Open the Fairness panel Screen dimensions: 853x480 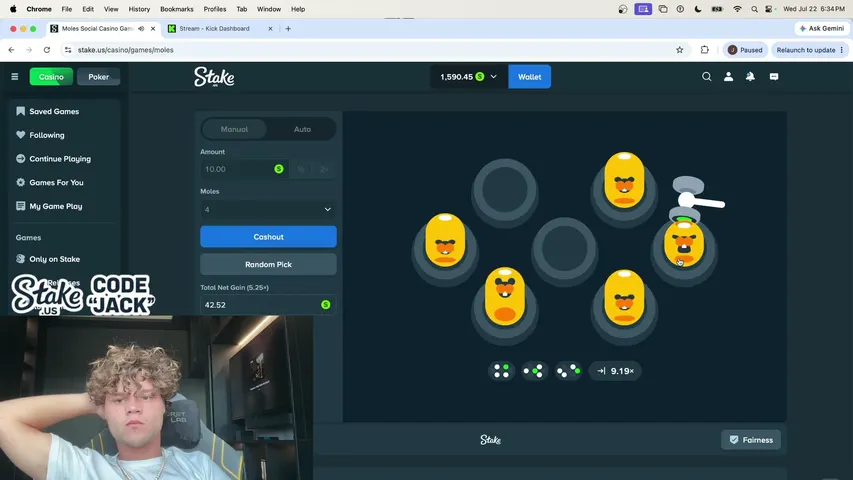tap(751, 440)
